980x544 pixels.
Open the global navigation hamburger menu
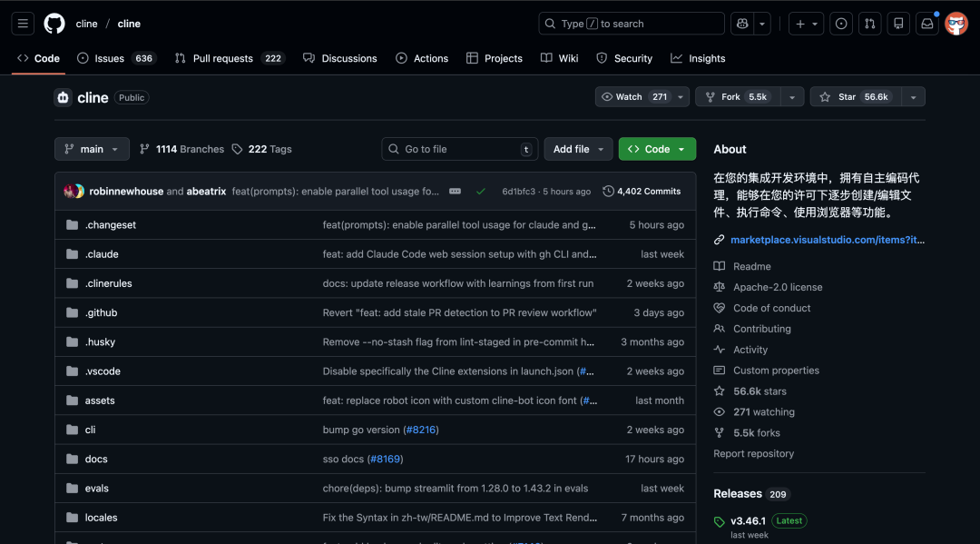[x=23, y=23]
